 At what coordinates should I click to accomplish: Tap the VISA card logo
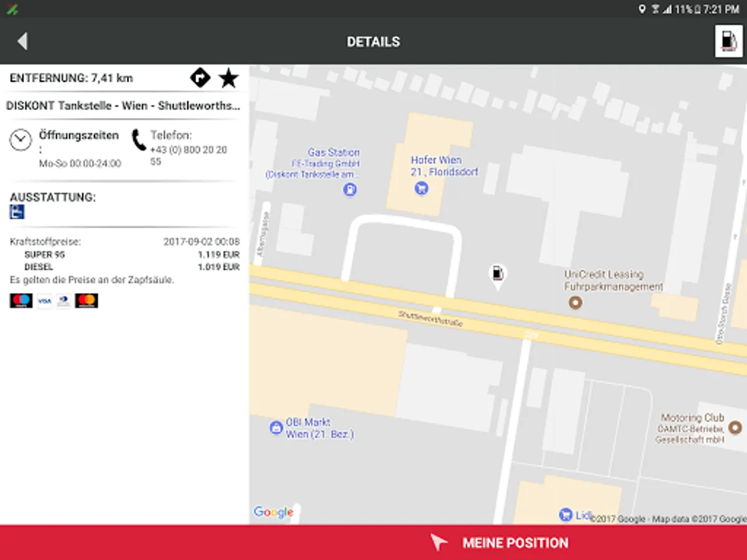click(44, 301)
